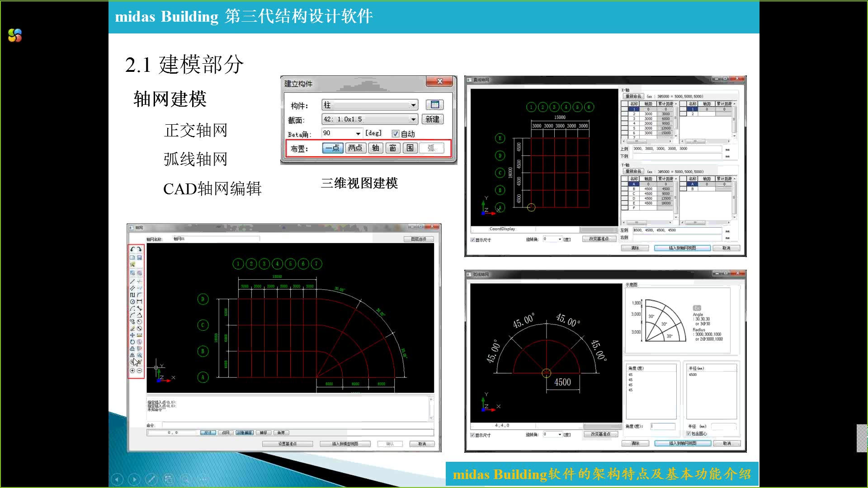Click previous slide arrow at slideshow bottom-left
Screen dimensions: 868x488
point(117,479)
